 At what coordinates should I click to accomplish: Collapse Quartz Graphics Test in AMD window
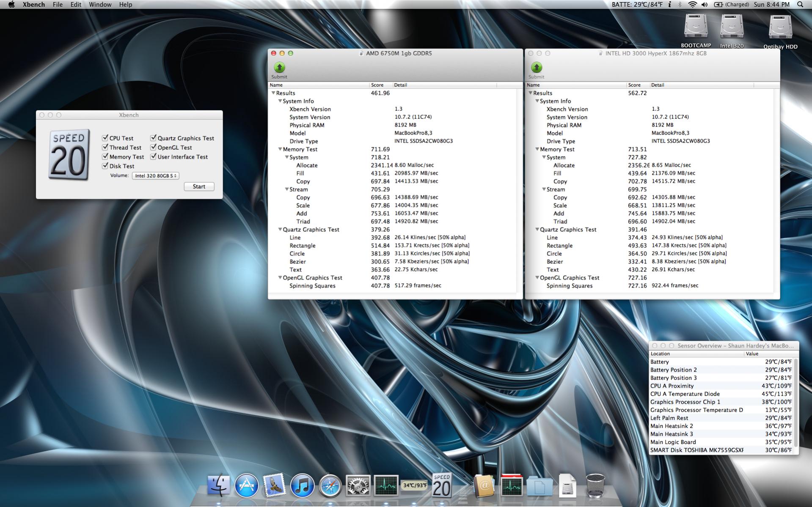tap(280, 230)
